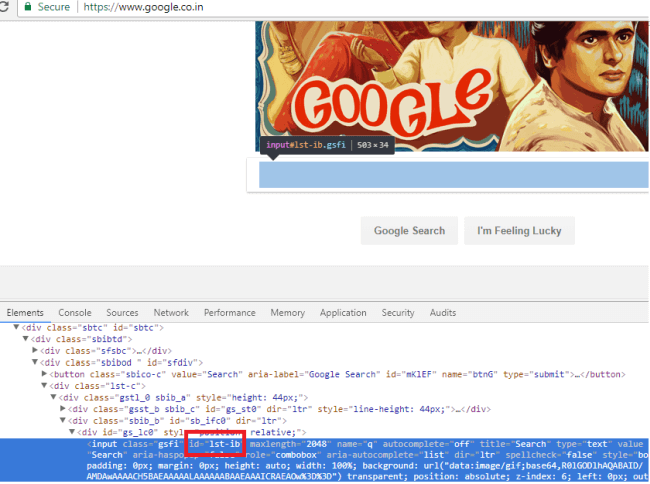Click the aria-autocomplete="list" attribute
650x484 pixels.
point(386,455)
